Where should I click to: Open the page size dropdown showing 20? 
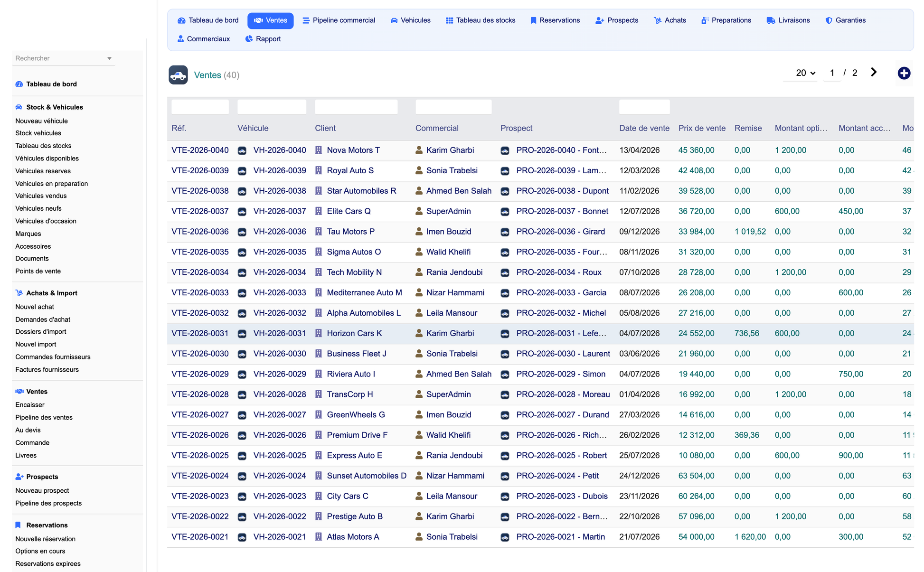pyautogui.click(x=806, y=73)
